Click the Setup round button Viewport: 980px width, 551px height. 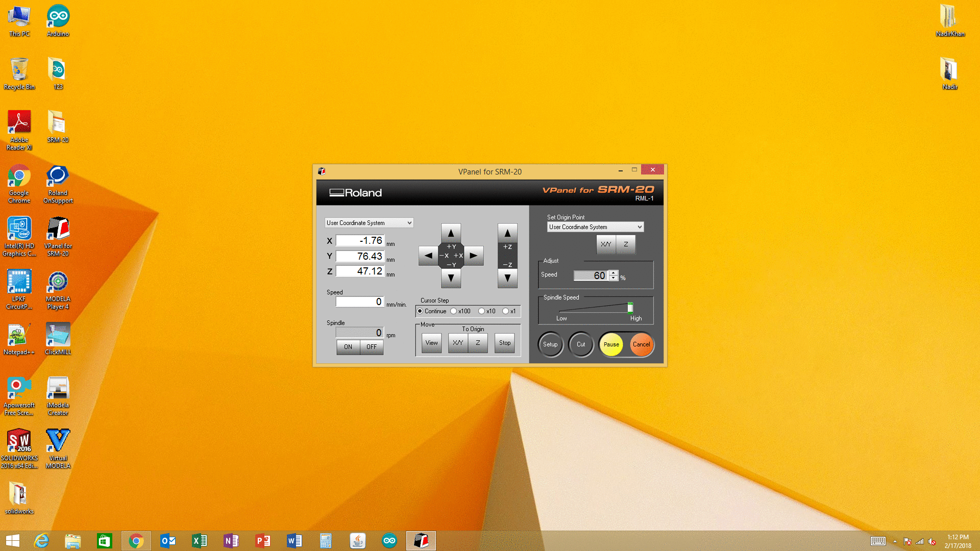click(x=550, y=344)
